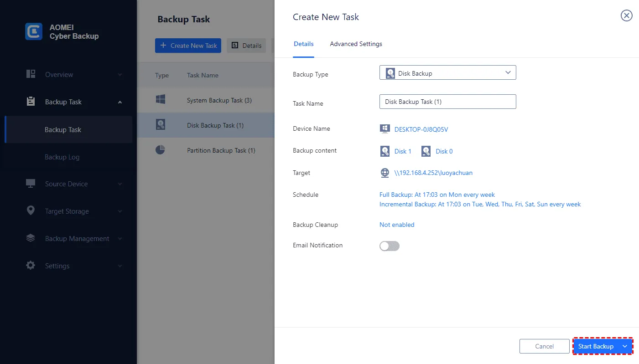Screen dimensions: 639x364
Task: Click the Cancel button
Action: click(x=544, y=346)
